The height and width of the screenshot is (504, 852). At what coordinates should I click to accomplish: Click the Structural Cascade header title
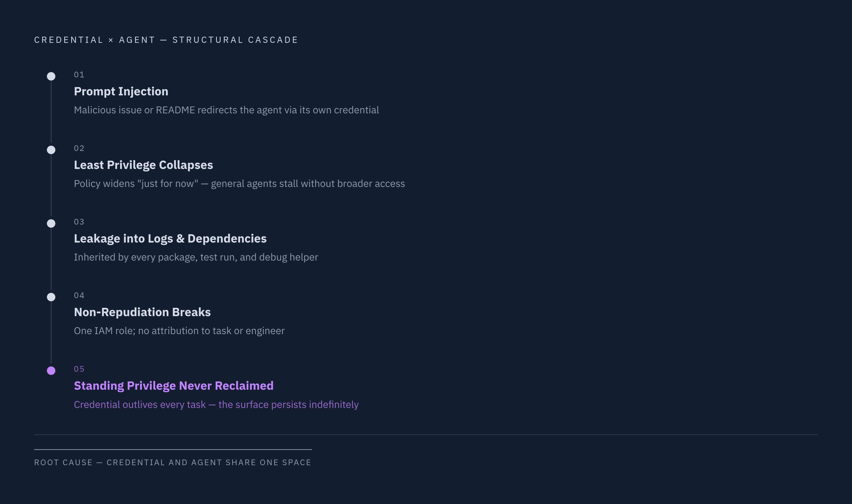click(x=166, y=40)
